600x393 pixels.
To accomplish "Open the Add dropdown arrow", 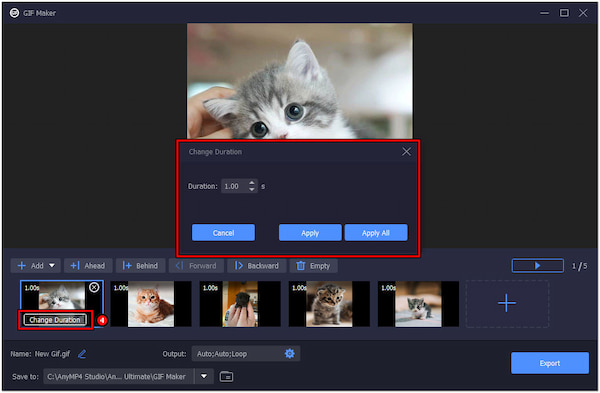I will point(52,265).
